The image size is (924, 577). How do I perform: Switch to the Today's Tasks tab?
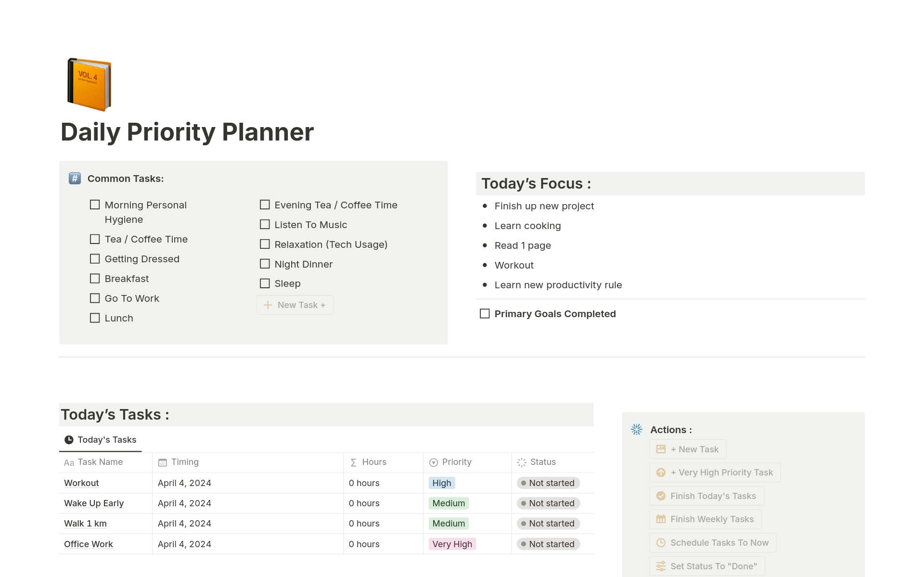tap(100, 439)
